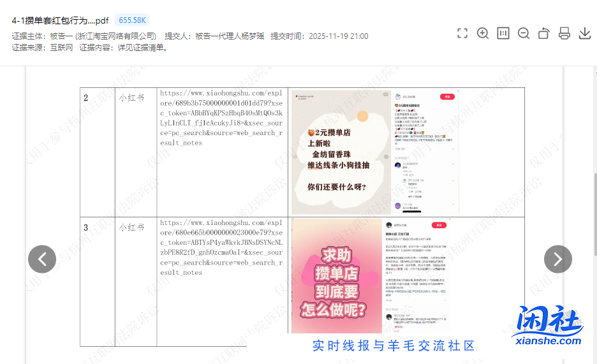Reset document to actual size

(x=503, y=34)
